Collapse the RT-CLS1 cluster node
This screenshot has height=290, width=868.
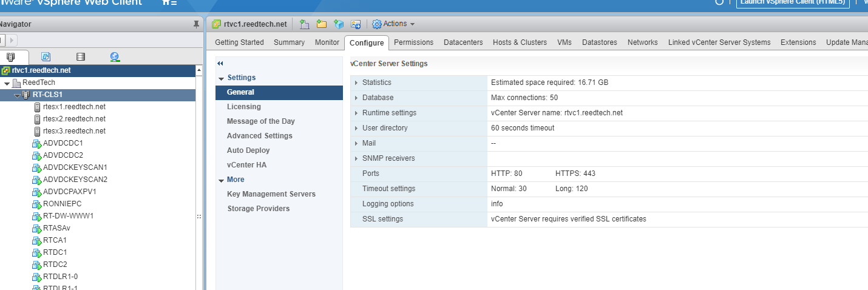(x=17, y=95)
